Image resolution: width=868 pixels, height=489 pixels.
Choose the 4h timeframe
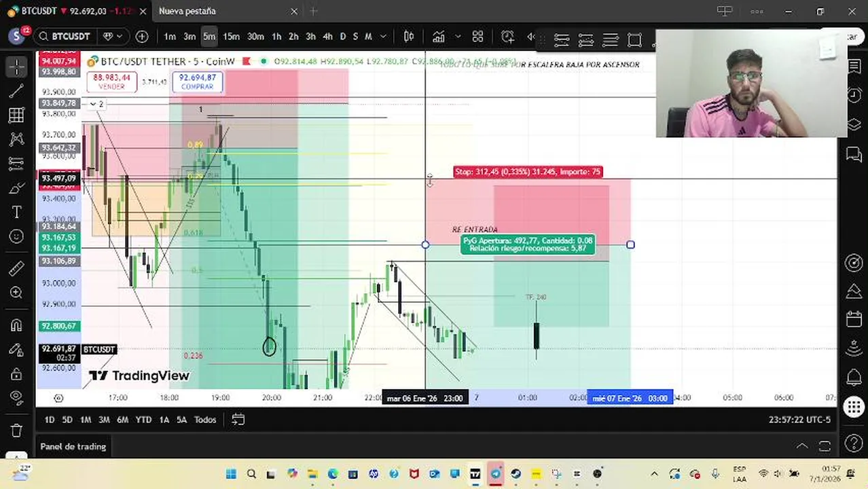(327, 36)
